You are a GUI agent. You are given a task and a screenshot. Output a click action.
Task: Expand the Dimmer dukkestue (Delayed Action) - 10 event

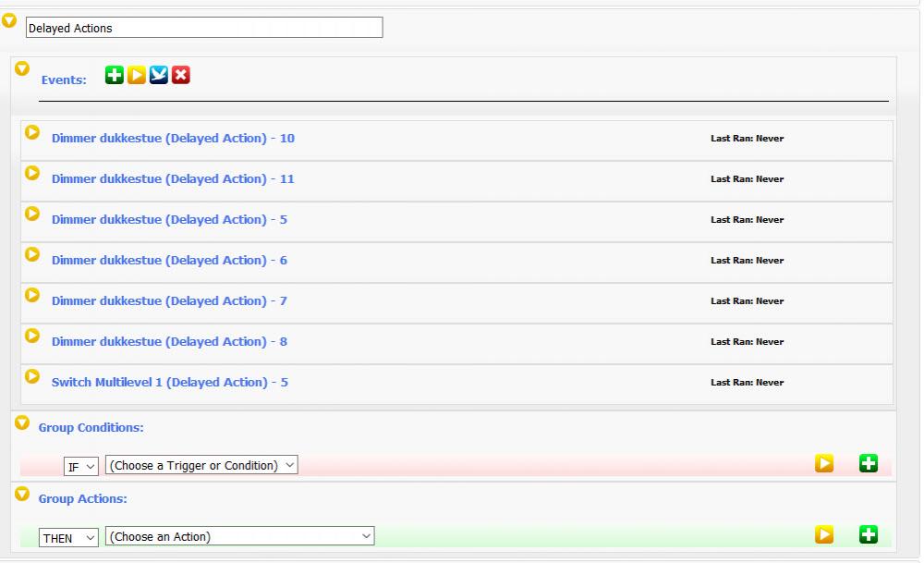point(32,133)
